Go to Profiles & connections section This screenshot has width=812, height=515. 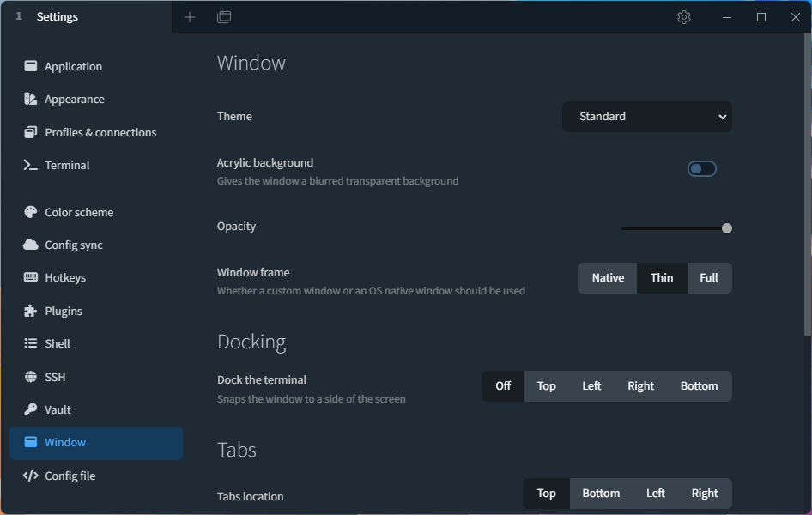coord(100,132)
